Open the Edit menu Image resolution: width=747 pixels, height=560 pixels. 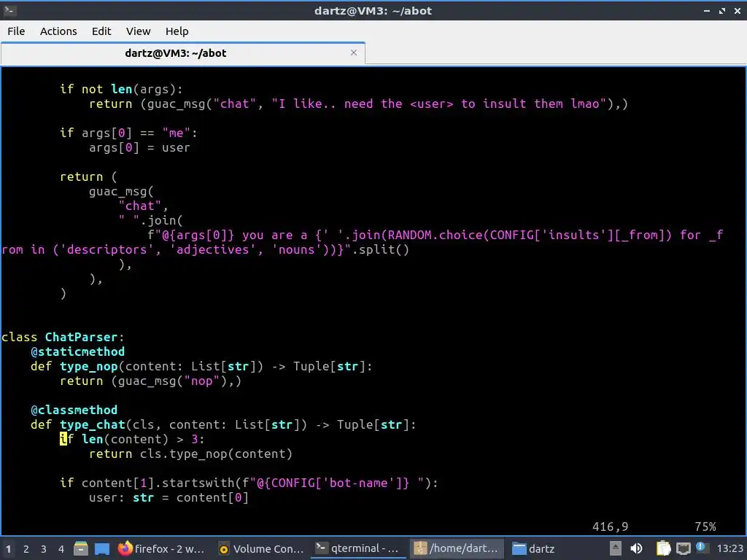101,31
